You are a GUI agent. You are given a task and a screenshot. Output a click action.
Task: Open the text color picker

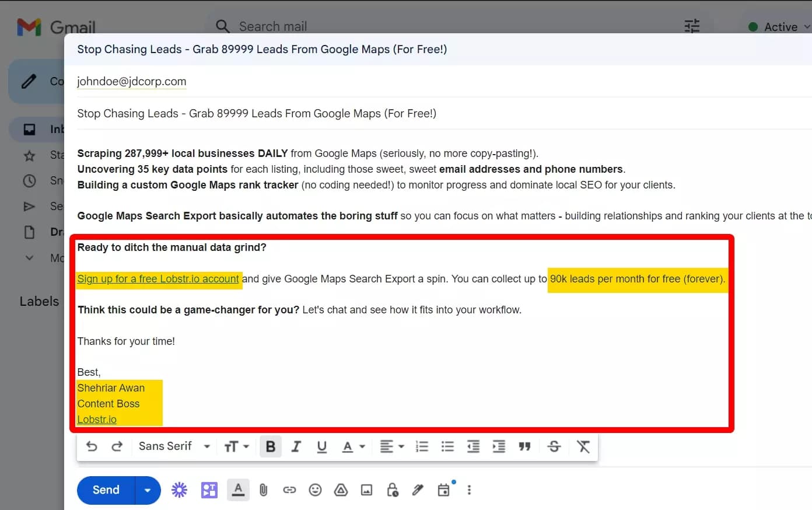coord(353,446)
